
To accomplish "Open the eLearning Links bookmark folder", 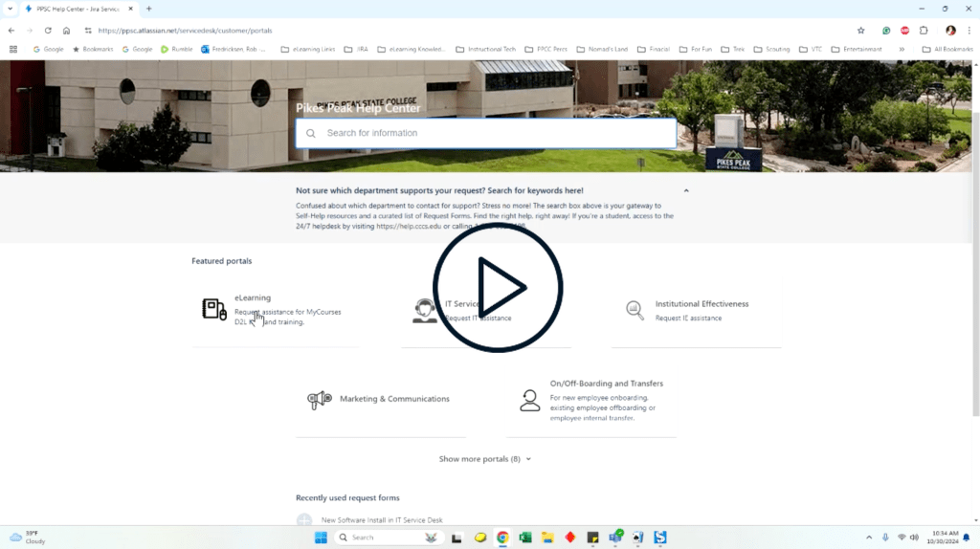I will (308, 49).
